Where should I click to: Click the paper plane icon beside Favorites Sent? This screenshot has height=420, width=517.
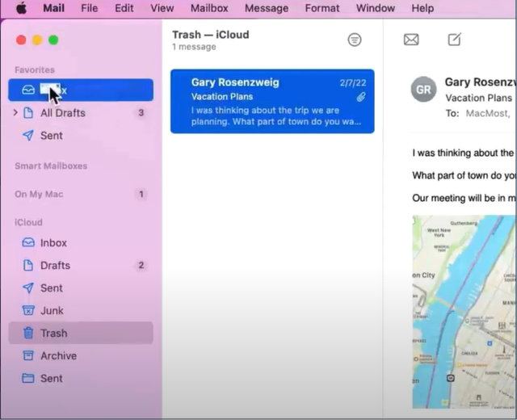point(28,135)
